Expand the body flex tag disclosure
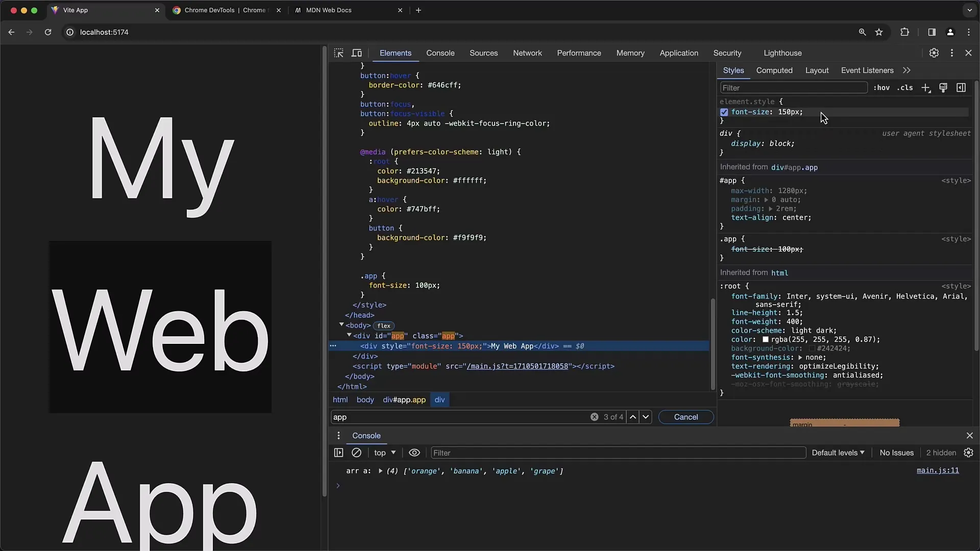The width and height of the screenshot is (980, 551). coord(341,325)
